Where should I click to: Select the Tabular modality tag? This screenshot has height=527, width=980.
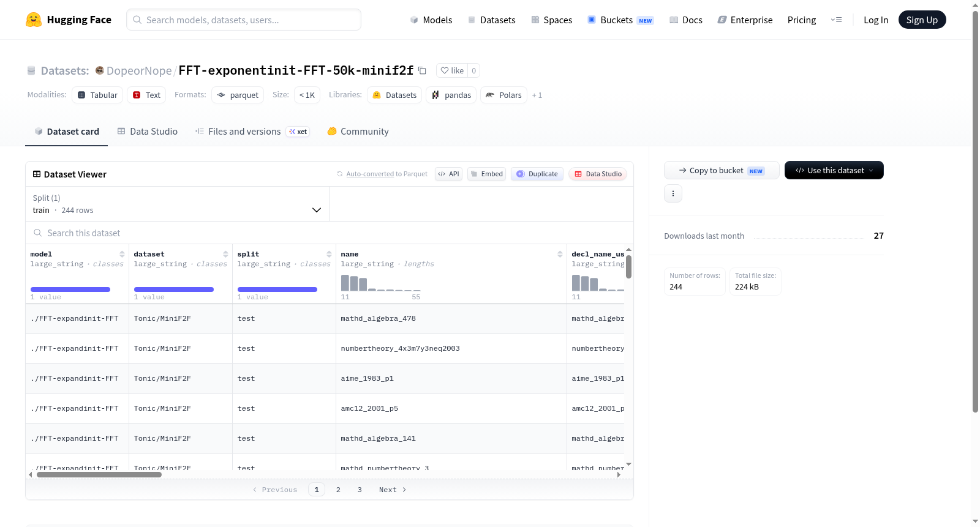(97, 95)
